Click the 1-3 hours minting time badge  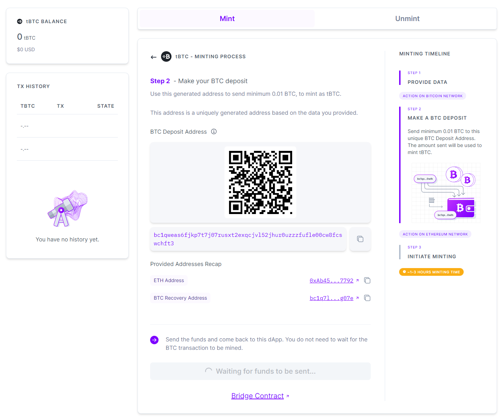pos(431,272)
